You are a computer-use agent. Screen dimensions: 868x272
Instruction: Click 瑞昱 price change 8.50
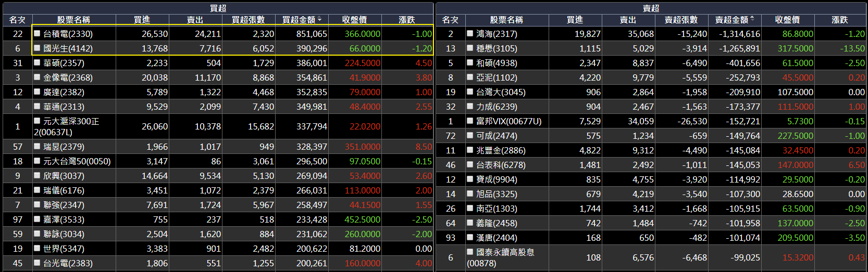coord(424,147)
